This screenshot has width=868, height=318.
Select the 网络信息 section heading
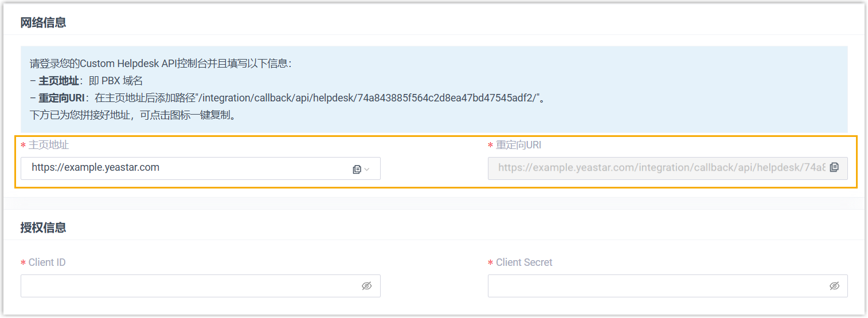(43, 23)
